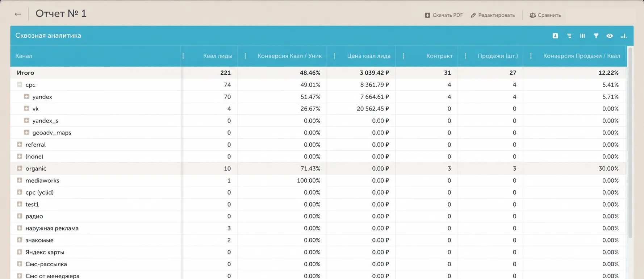Expand the Смс-рассылка row
Image resolution: width=644 pixels, height=279 pixels.
point(20,264)
